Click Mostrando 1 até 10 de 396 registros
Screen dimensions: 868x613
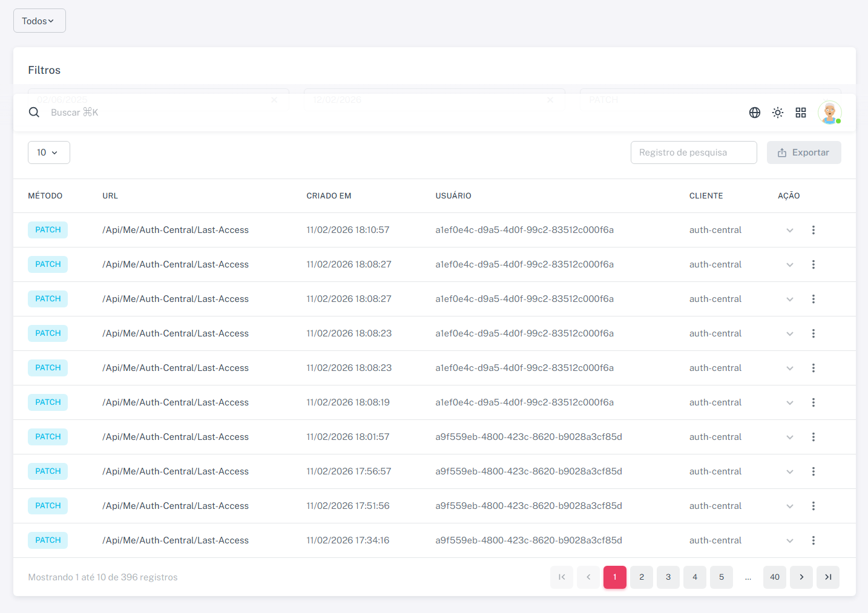click(x=103, y=577)
